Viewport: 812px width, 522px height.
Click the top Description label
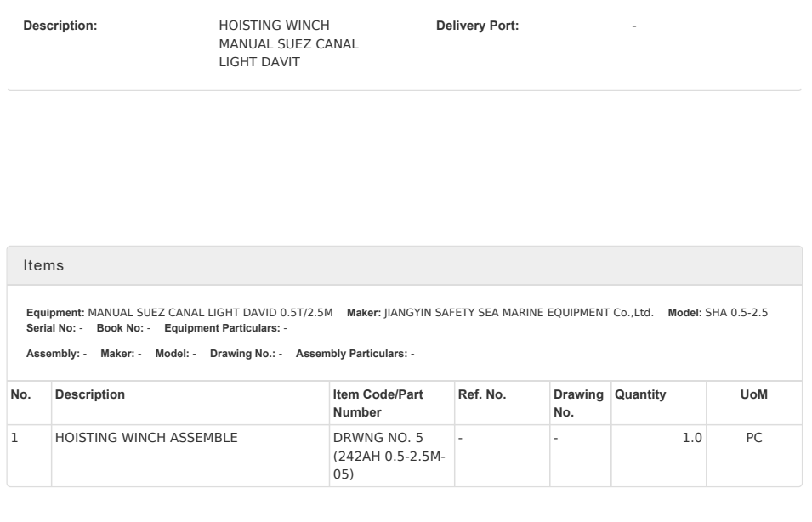coord(60,26)
